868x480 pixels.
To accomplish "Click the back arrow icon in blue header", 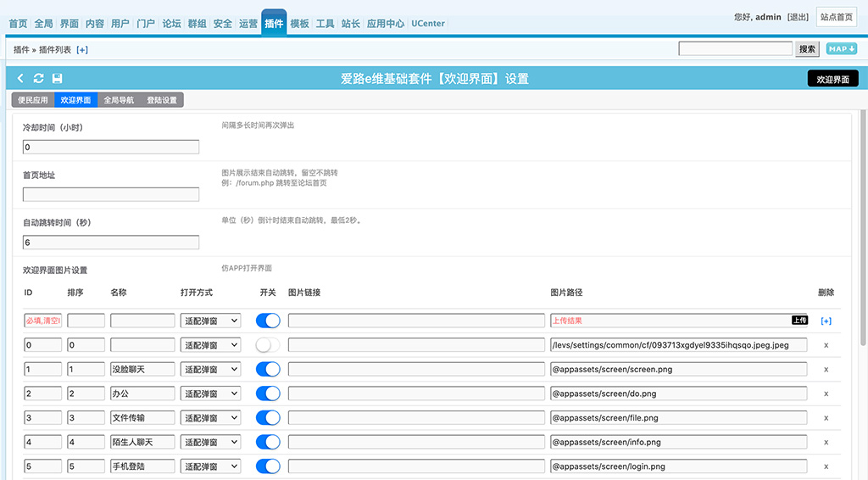I will click(21, 79).
